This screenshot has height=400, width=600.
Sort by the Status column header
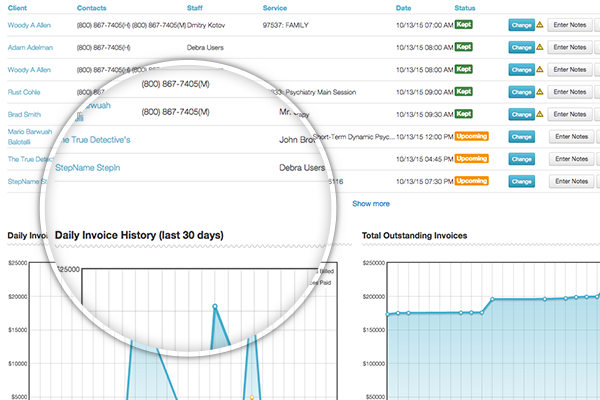[x=465, y=8]
